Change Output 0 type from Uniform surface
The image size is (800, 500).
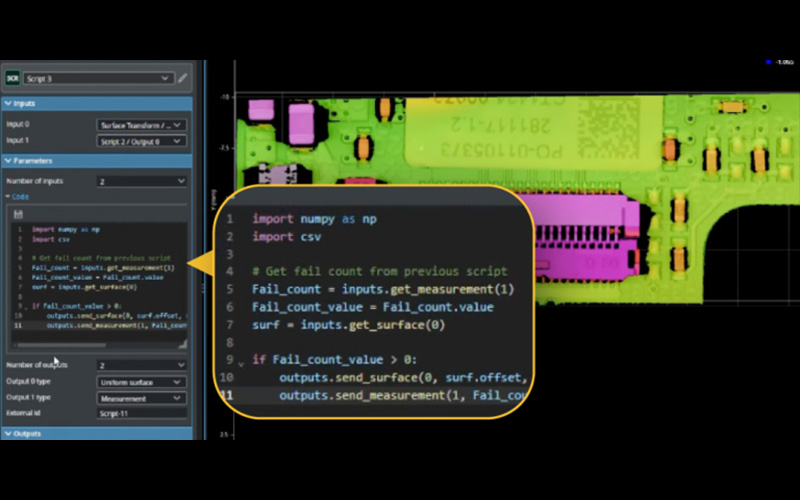[140, 382]
